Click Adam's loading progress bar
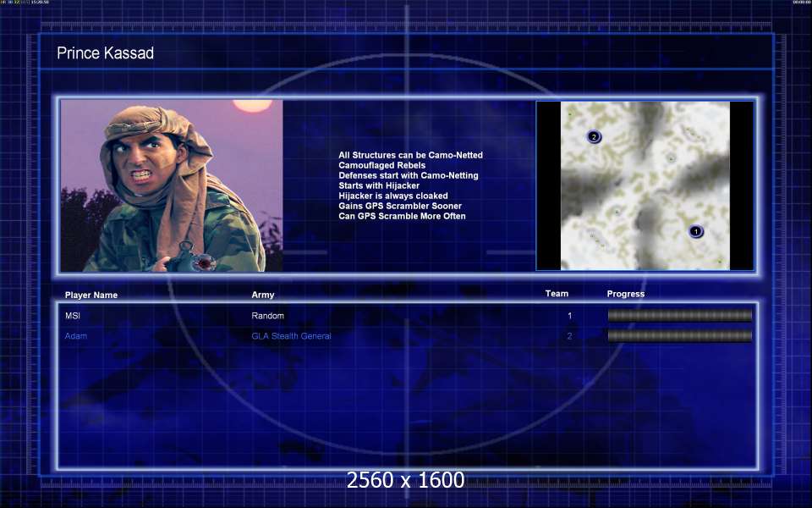Viewport: 812px width, 508px height. click(x=679, y=336)
